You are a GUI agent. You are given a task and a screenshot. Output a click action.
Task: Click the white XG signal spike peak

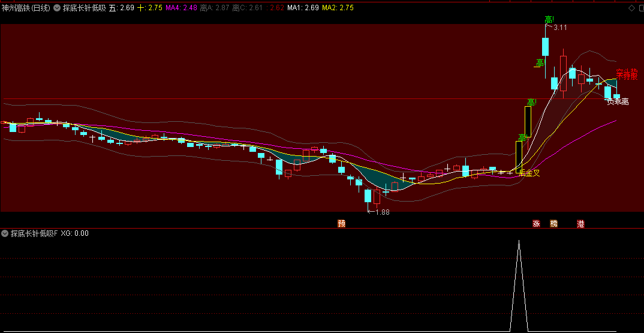(x=519, y=242)
